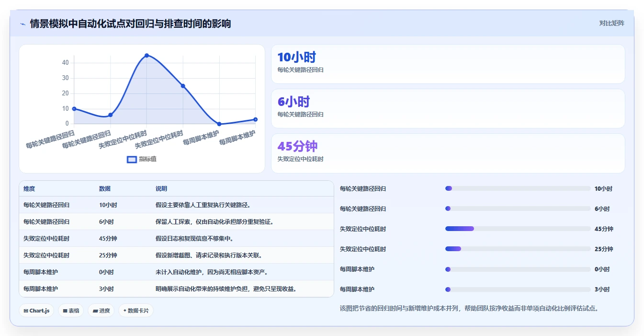Screen dimensions: 644x336
Task: Select the chart data point at value 6
Action: 111,115
